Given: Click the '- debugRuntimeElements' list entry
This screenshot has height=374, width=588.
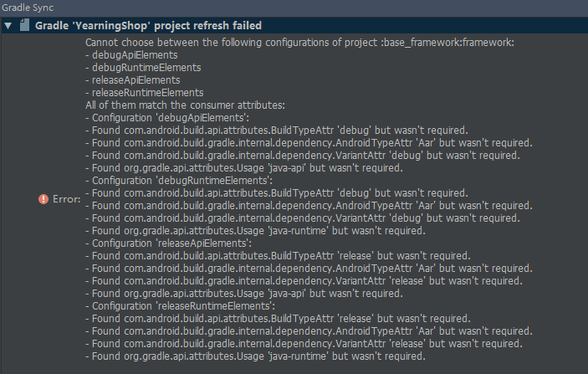Looking at the screenshot, I should click(143, 67).
